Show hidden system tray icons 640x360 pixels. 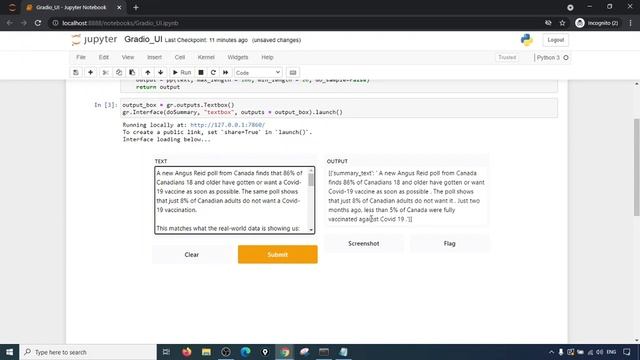pyautogui.click(x=551, y=352)
